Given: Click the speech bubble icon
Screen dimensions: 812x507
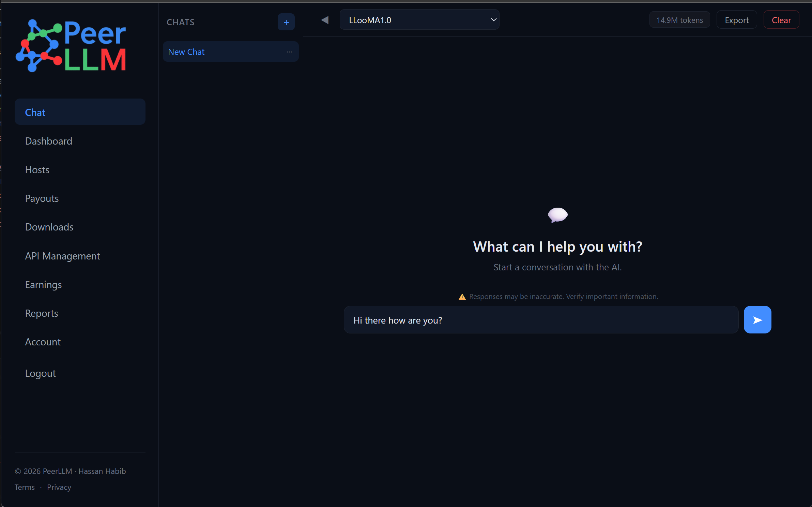Looking at the screenshot, I should [557, 215].
